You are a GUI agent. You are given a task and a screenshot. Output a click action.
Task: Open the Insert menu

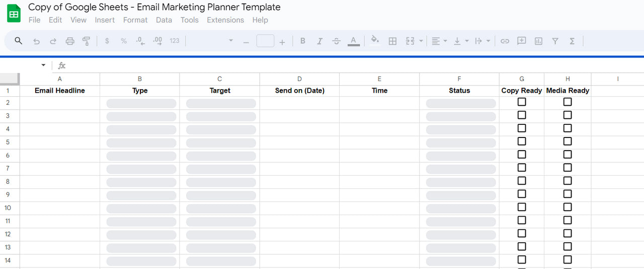click(105, 20)
